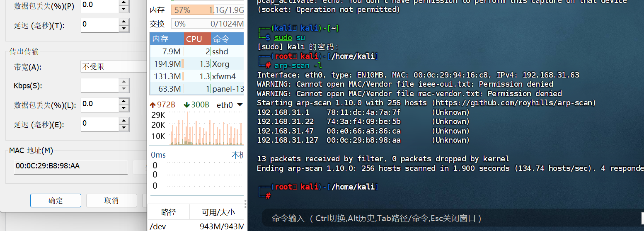Image resolution: width=644 pixels, height=231 pixels.
Task: Sort processes by the 内存 column header
Action: coord(166,39)
